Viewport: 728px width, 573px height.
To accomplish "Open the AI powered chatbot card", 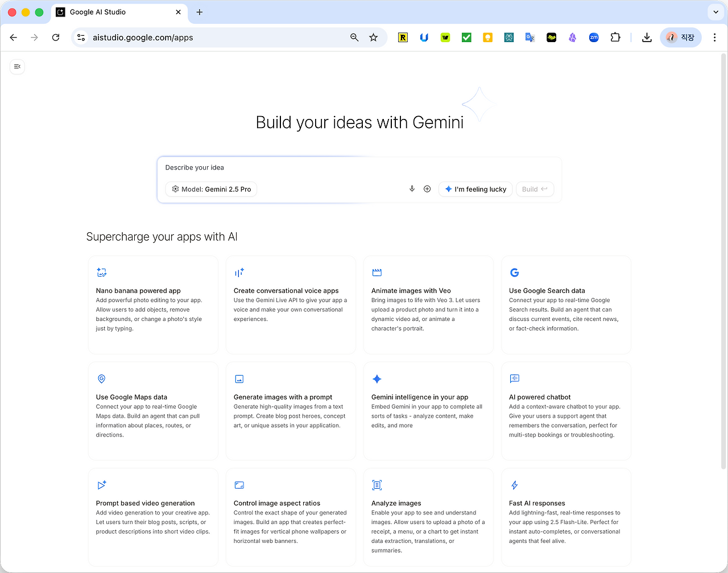I will coord(566,411).
